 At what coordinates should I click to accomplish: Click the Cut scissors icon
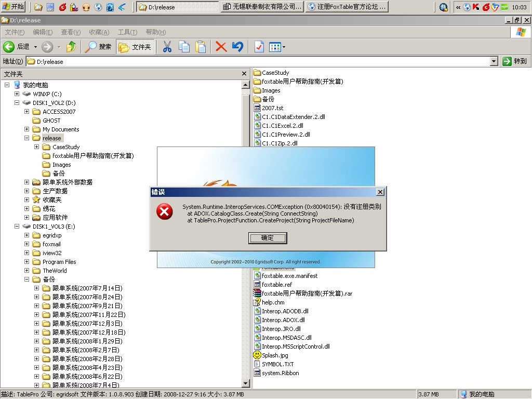pos(167,47)
